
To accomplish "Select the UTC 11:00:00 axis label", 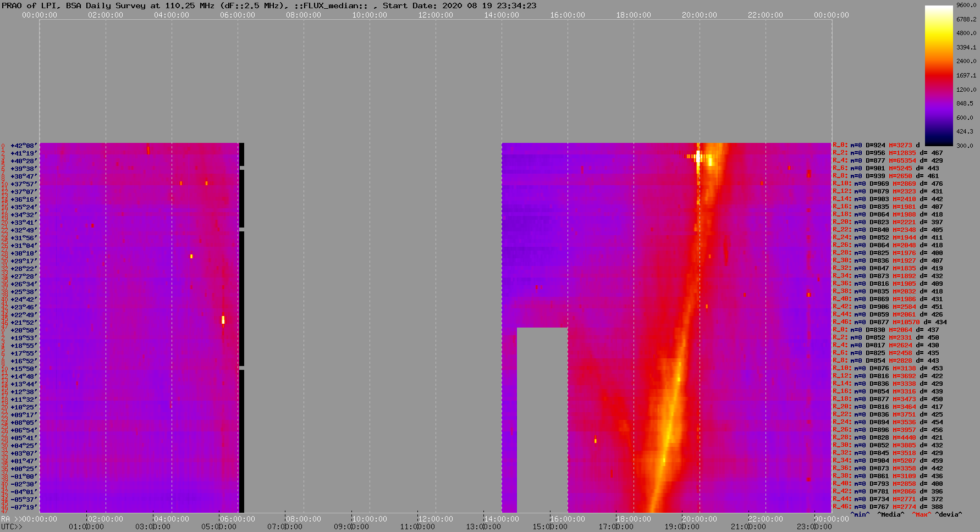I will pos(417,527).
